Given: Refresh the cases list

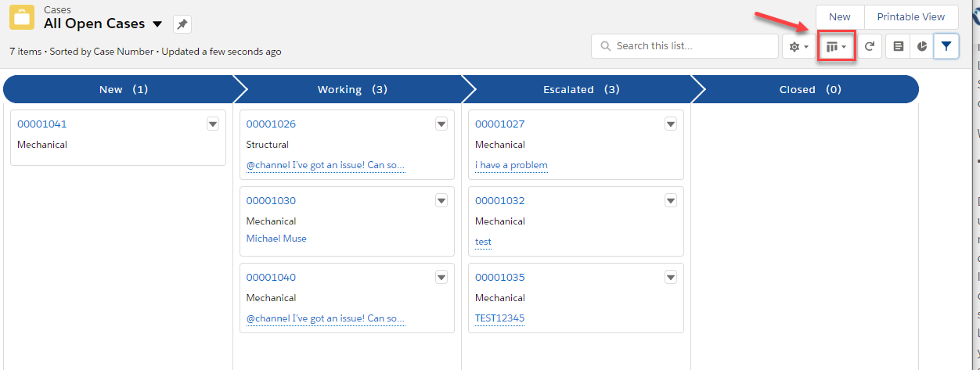Looking at the screenshot, I should point(869,46).
